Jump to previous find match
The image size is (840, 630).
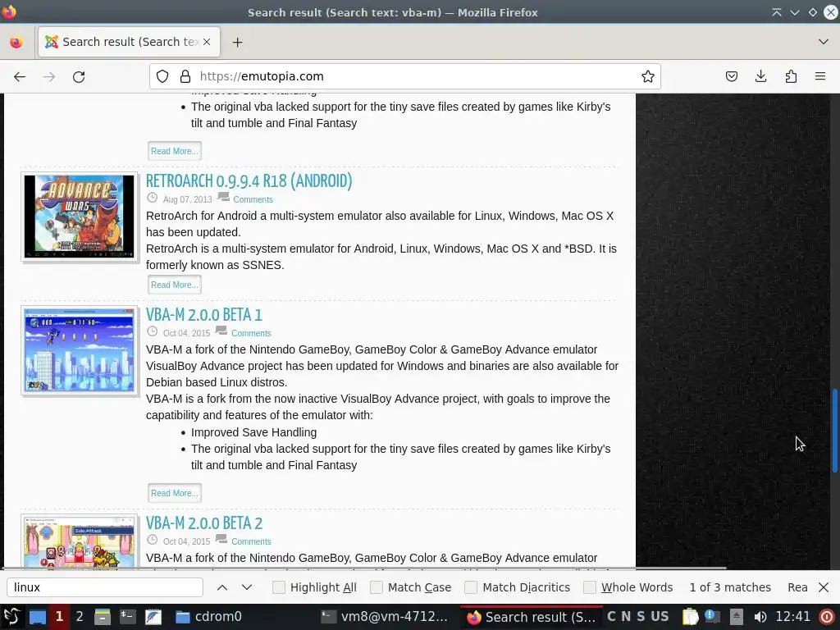click(222, 587)
